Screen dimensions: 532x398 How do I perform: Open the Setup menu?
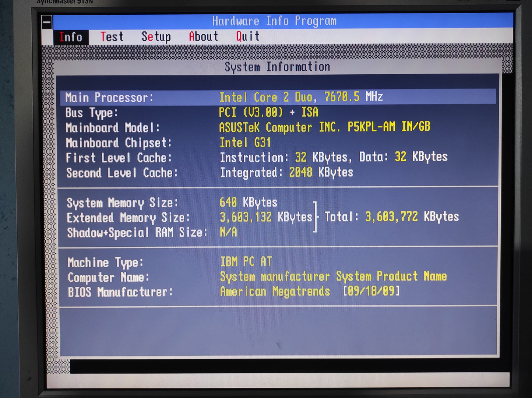click(156, 37)
